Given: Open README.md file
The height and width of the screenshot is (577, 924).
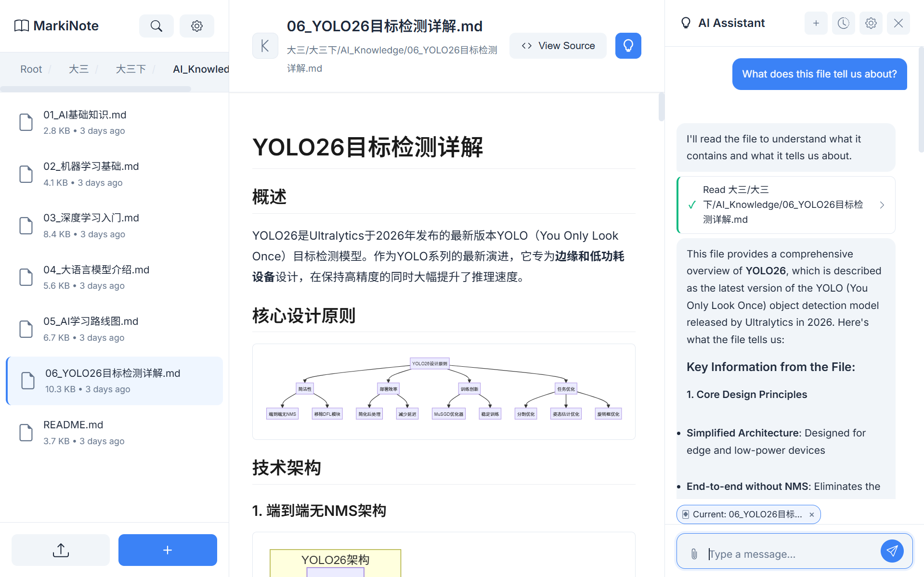Looking at the screenshot, I should pos(115,433).
